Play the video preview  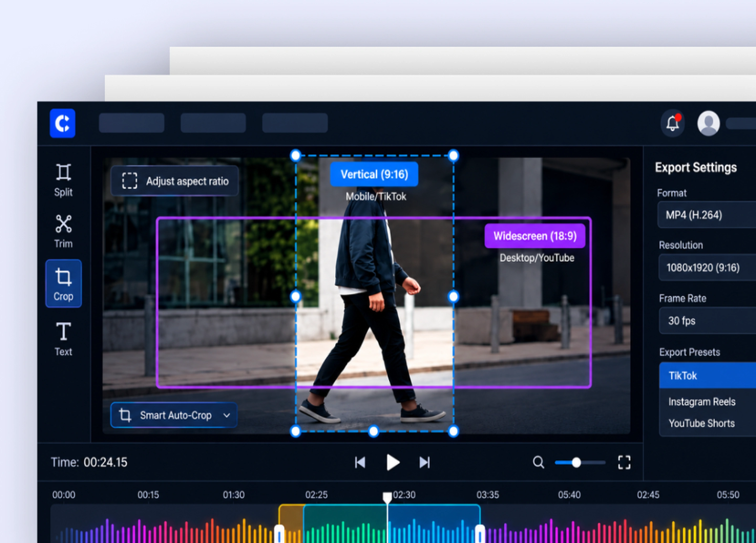pyautogui.click(x=393, y=462)
